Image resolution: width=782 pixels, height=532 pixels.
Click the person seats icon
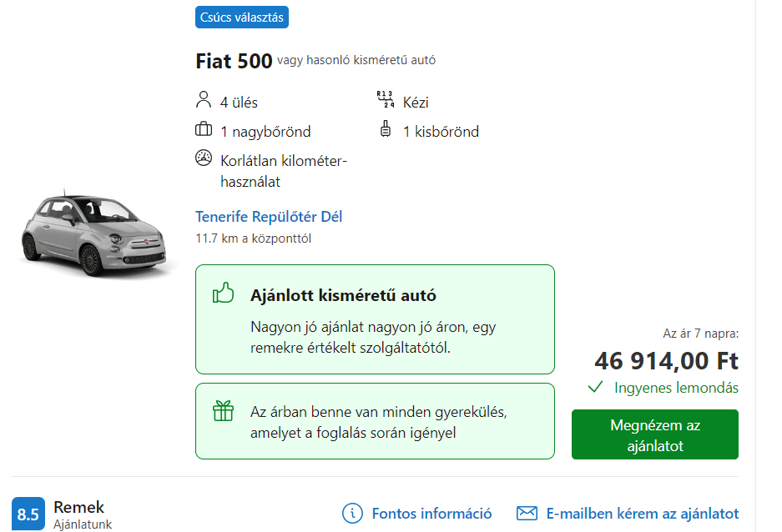point(204,102)
